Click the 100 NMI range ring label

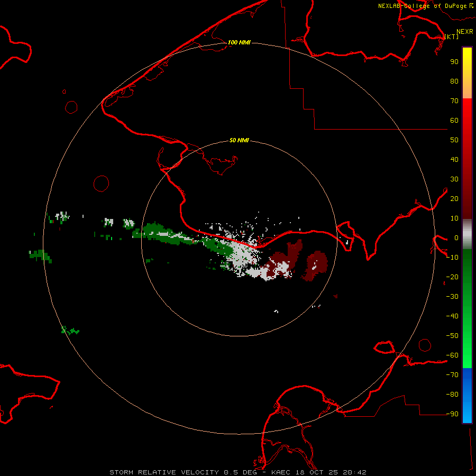(x=239, y=42)
